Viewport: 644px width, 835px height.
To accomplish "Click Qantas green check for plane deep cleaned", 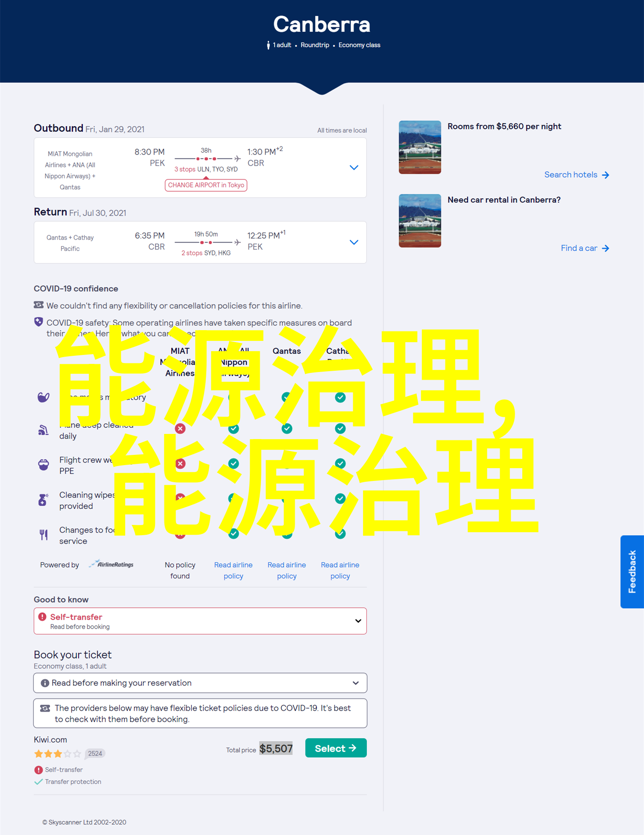I will [x=287, y=428].
